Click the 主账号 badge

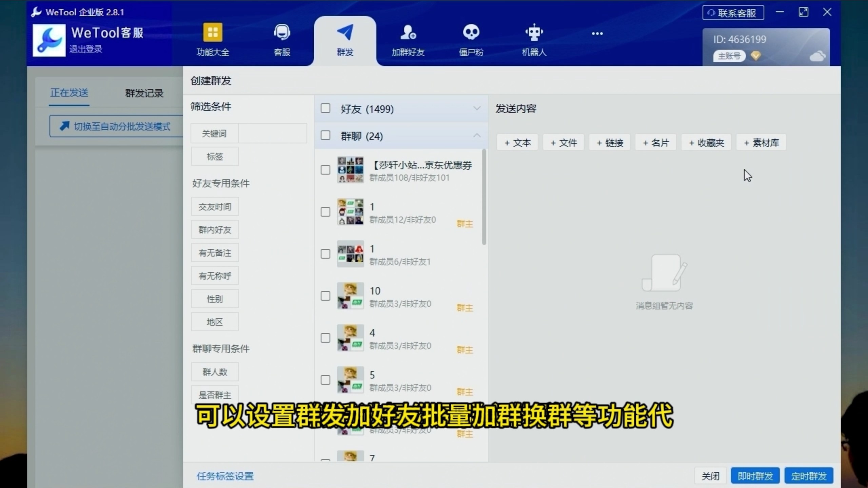(729, 56)
